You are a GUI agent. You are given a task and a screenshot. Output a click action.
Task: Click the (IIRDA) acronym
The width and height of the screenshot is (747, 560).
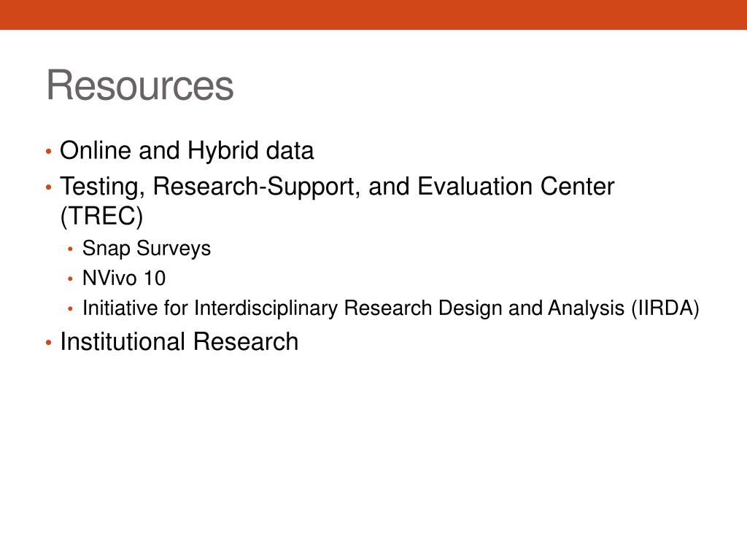(x=665, y=308)
